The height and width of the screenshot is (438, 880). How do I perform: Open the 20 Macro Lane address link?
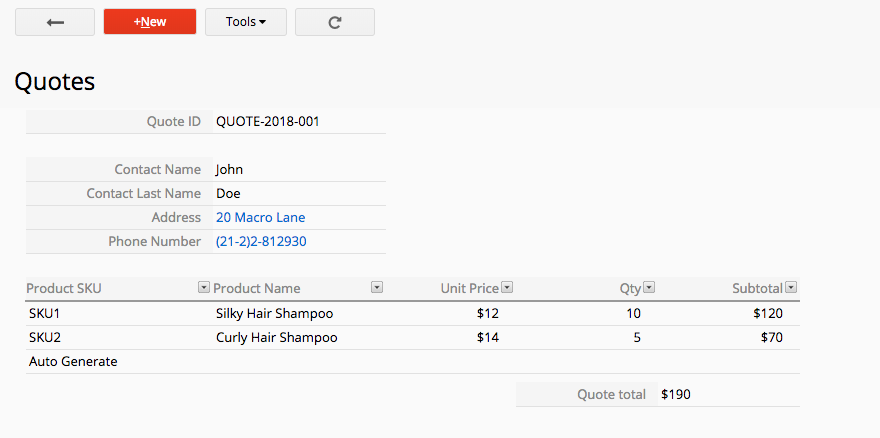(260, 217)
